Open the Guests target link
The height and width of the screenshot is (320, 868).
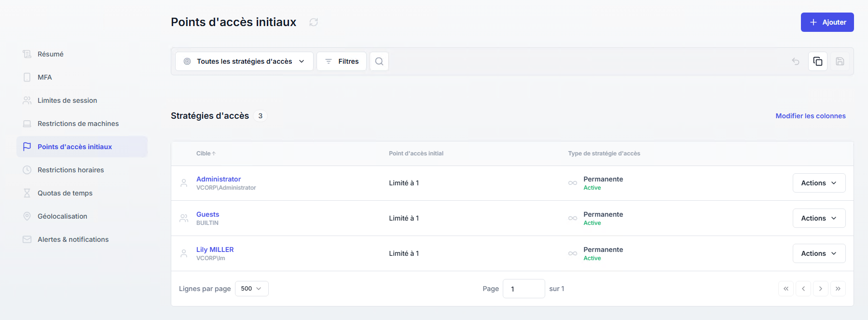(207, 214)
